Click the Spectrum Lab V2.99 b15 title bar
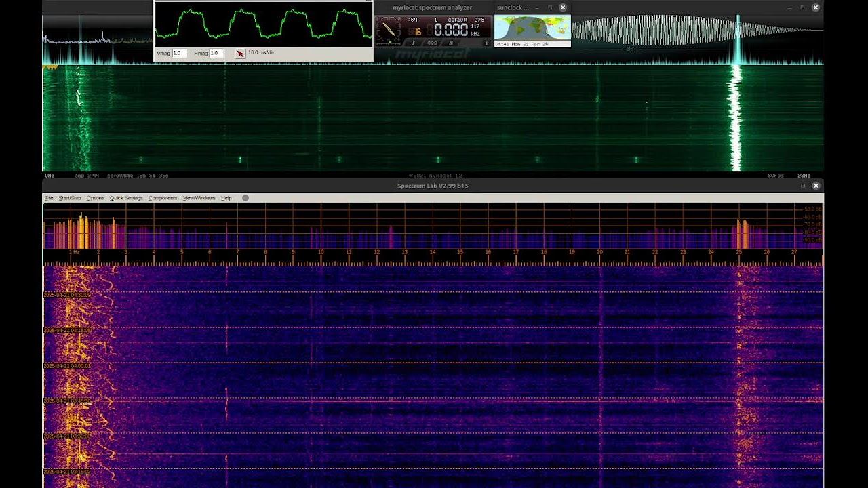868x488 pixels. [433, 185]
